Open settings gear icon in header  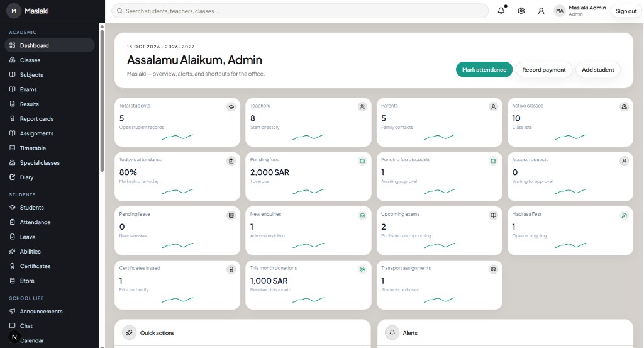point(521,11)
